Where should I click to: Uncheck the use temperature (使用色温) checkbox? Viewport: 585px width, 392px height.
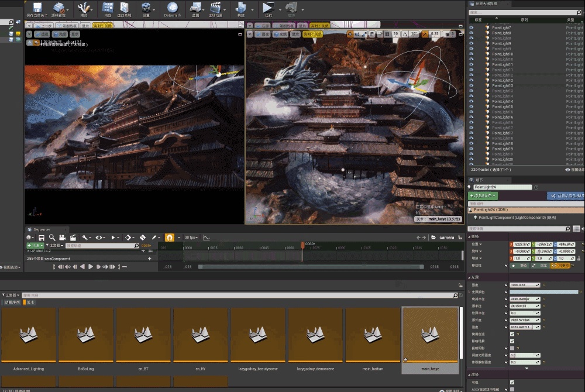pos(512,334)
